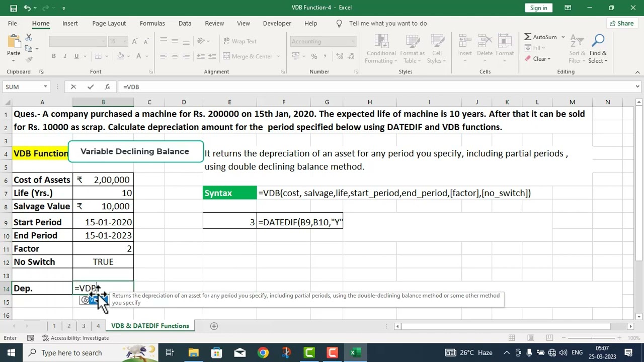This screenshot has width=644, height=362.
Task: Click the Windows Start button
Action: [x=11, y=352]
